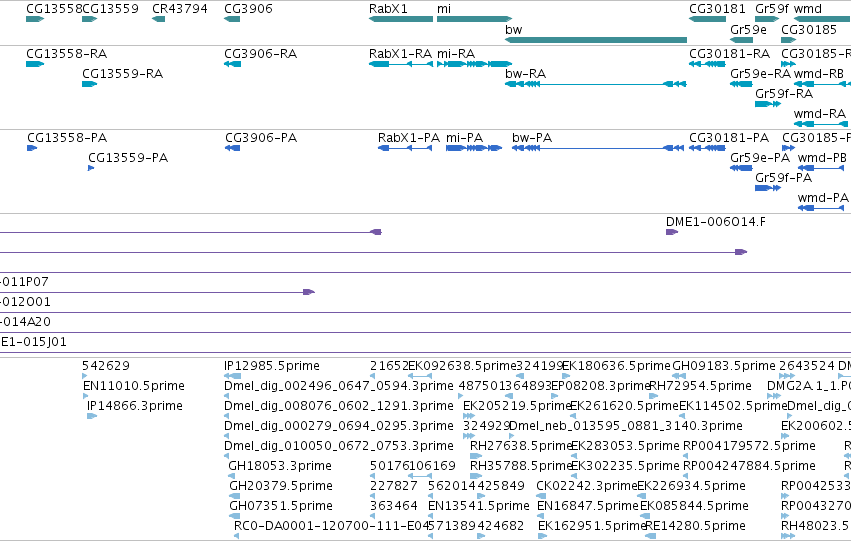Click the purple DME1-006014.F arrow glyph
This screenshot has height=541, width=851.
(672, 232)
